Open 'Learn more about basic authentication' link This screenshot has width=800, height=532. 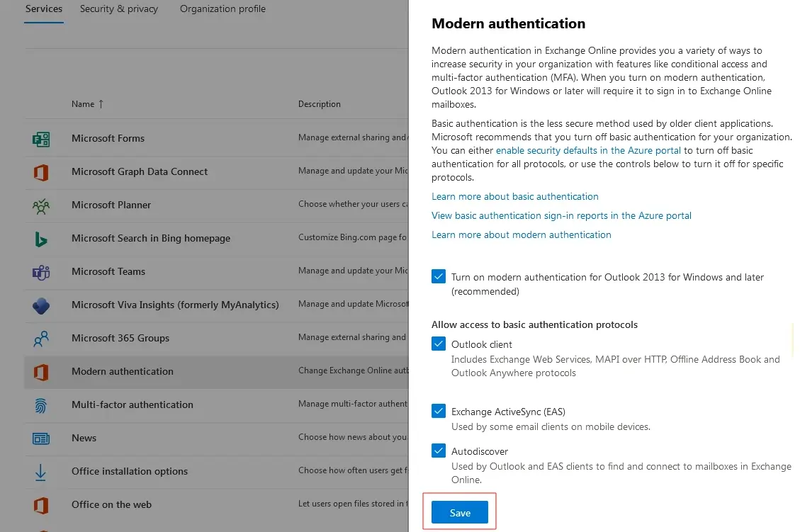click(x=515, y=196)
